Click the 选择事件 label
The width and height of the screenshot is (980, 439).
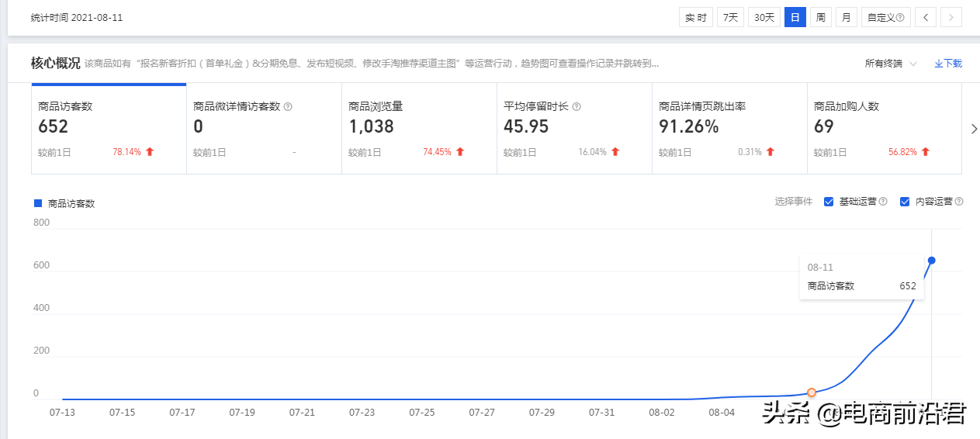point(793,202)
